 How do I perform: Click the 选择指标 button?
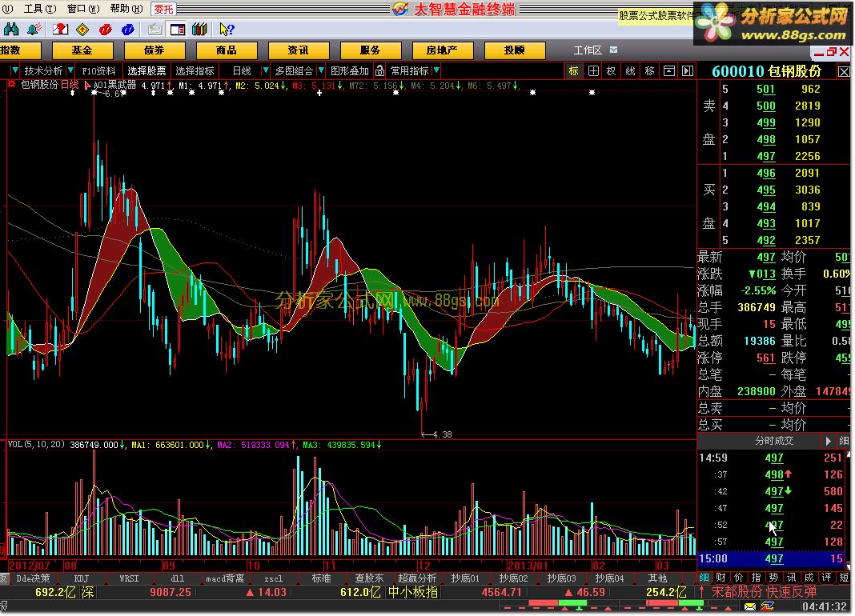(x=195, y=71)
